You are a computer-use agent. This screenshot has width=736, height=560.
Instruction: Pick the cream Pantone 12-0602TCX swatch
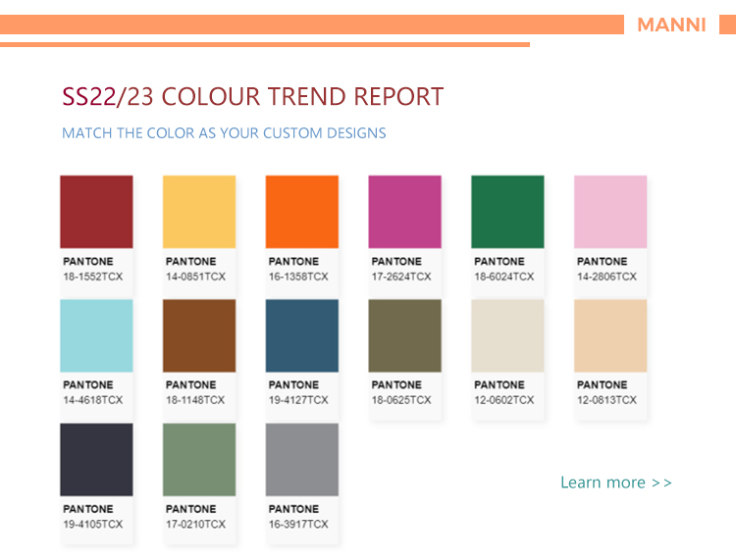[507, 335]
